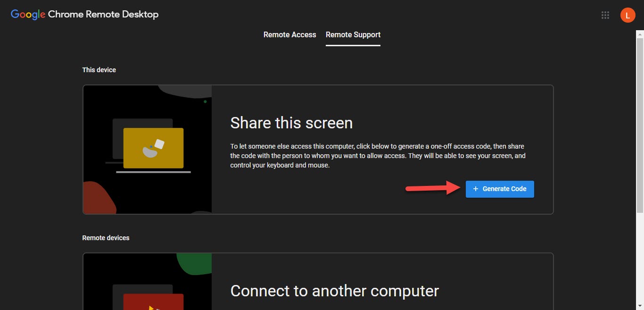The width and height of the screenshot is (644, 310).
Task: Click the This device section label
Action: tap(99, 70)
